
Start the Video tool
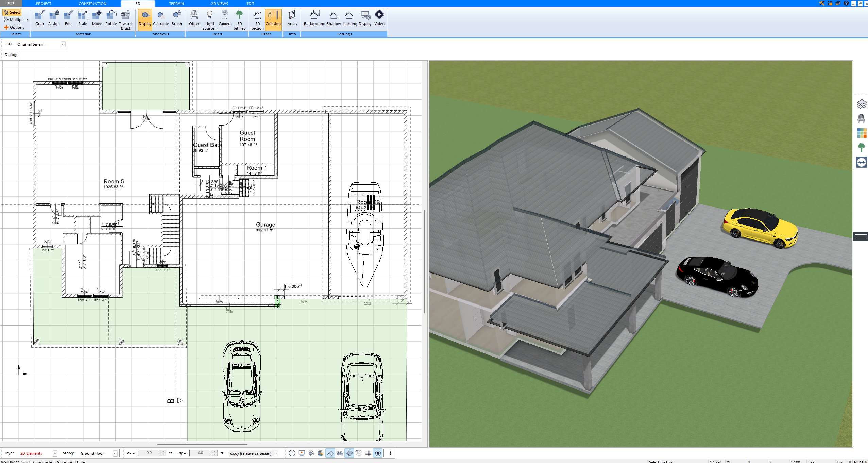pos(379,18)
